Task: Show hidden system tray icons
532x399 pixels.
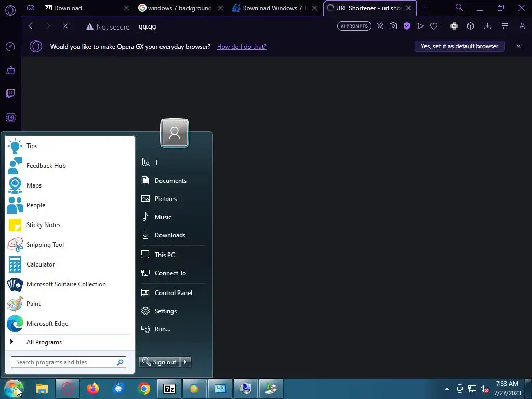Action: (x=447, y=389)
